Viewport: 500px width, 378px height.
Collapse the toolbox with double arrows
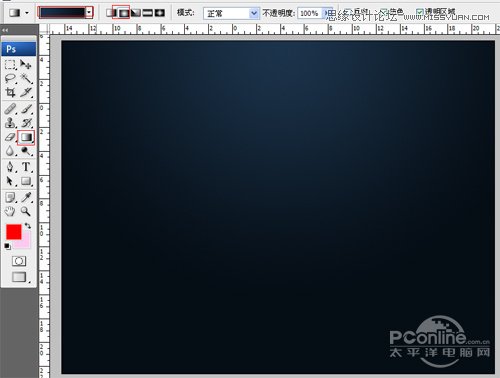[5, 30]
